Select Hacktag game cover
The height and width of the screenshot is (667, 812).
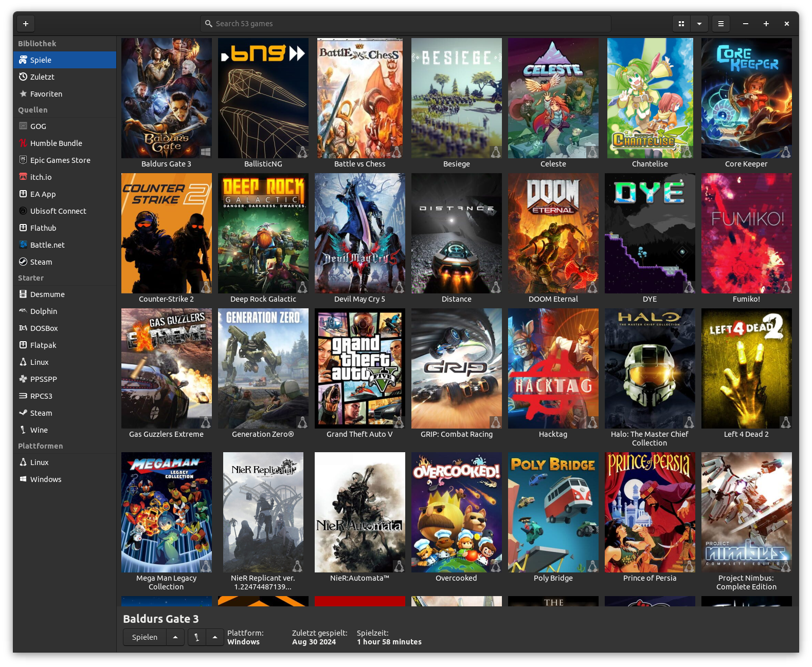tap(553, 368)
